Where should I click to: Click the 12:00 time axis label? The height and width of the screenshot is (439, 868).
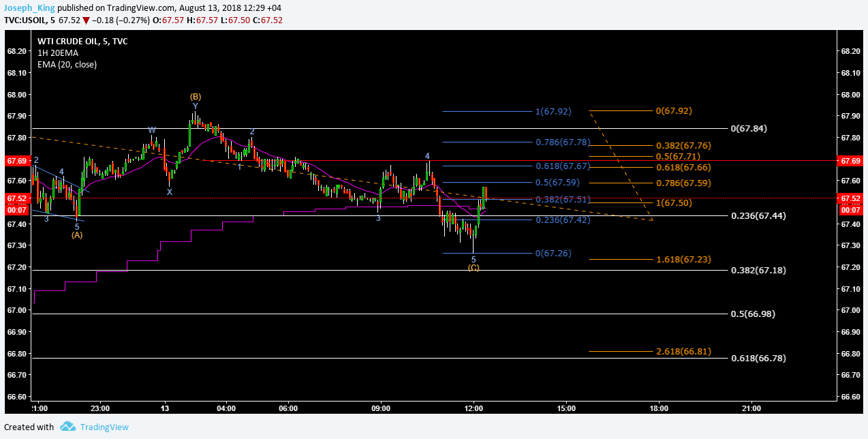474,409
